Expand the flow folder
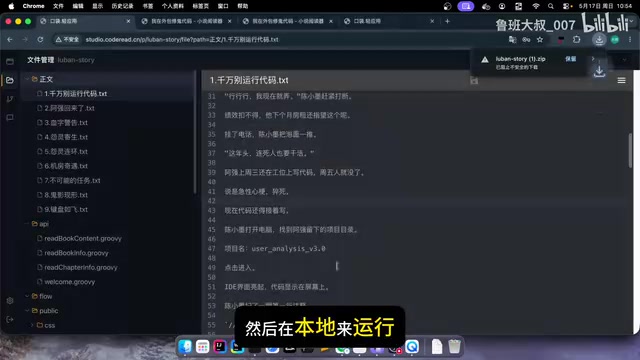640x360 pixels. (27, 296)
